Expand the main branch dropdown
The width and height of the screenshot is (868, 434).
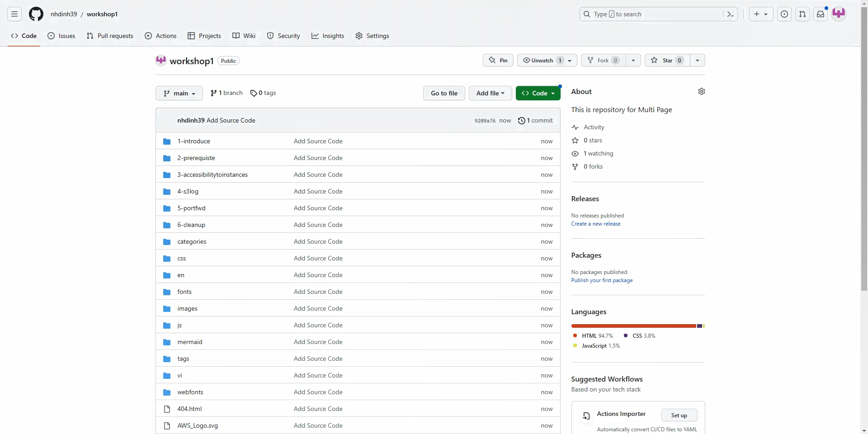click(179, 93)
